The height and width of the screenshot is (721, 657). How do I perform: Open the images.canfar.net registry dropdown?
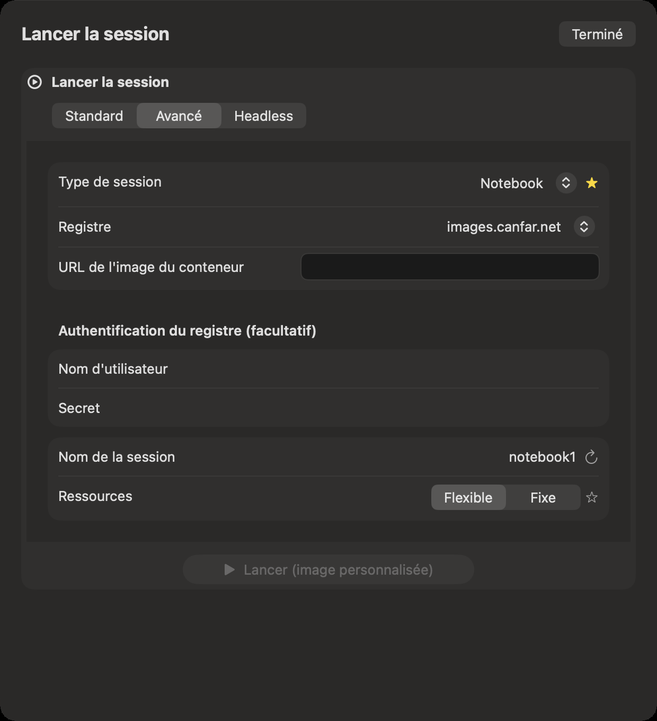pyautogui.click(x=584, y=227)
